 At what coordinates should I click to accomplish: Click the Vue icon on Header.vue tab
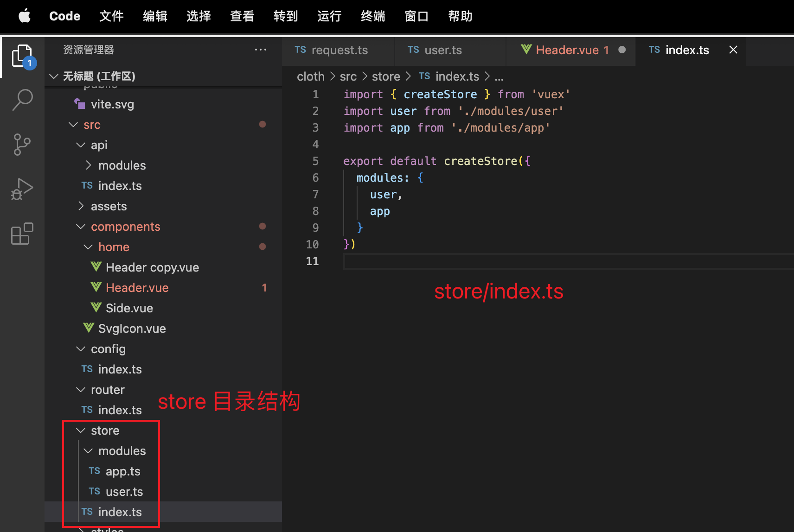point(526,49)
